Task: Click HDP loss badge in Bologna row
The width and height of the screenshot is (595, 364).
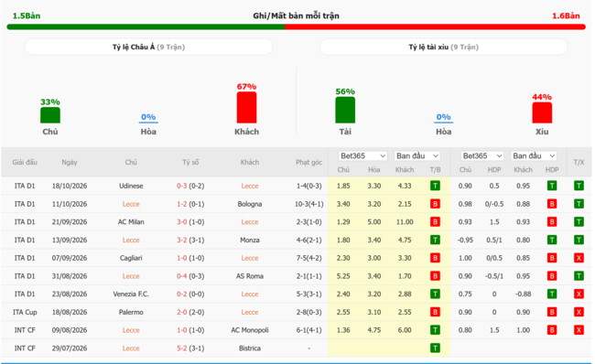Action: [x=552, y=204]
